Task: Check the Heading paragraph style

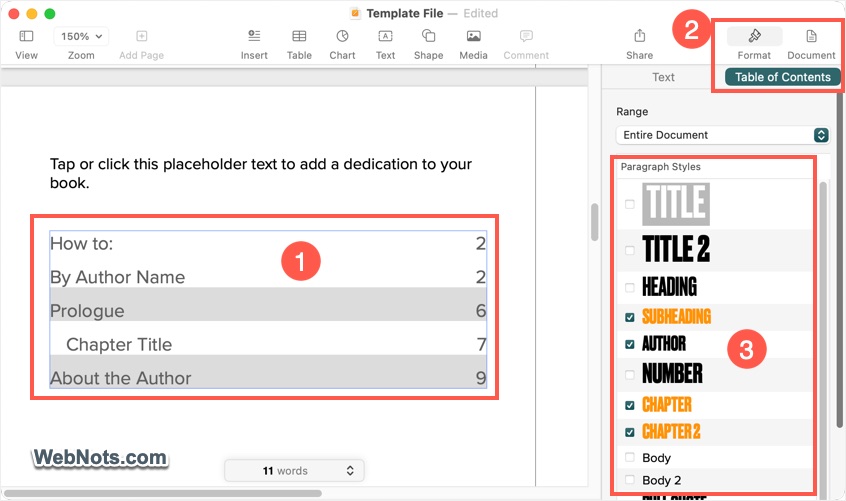Action: coord(630,287)
